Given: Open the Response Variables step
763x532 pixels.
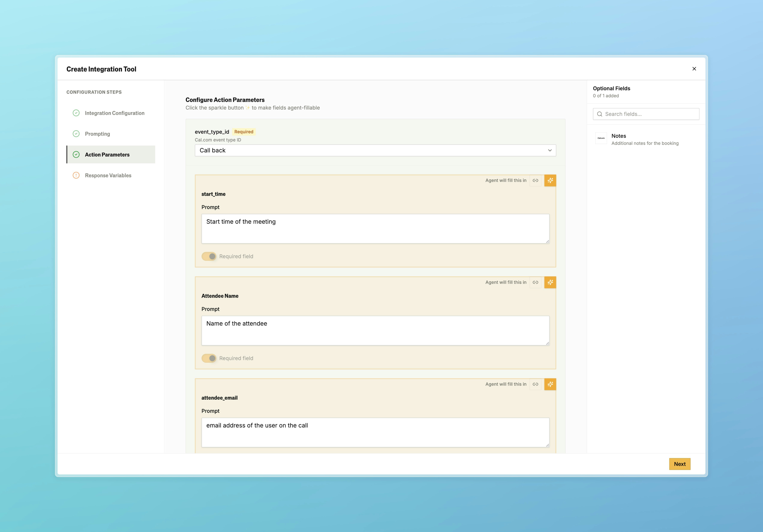Looking at the screenshot, I should point(108,175).
